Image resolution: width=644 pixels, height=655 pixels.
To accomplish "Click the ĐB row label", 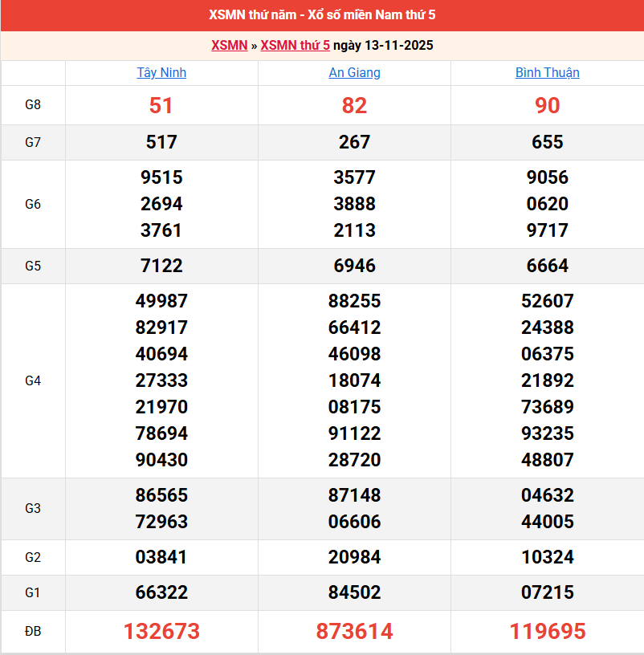I will (33, 632).
